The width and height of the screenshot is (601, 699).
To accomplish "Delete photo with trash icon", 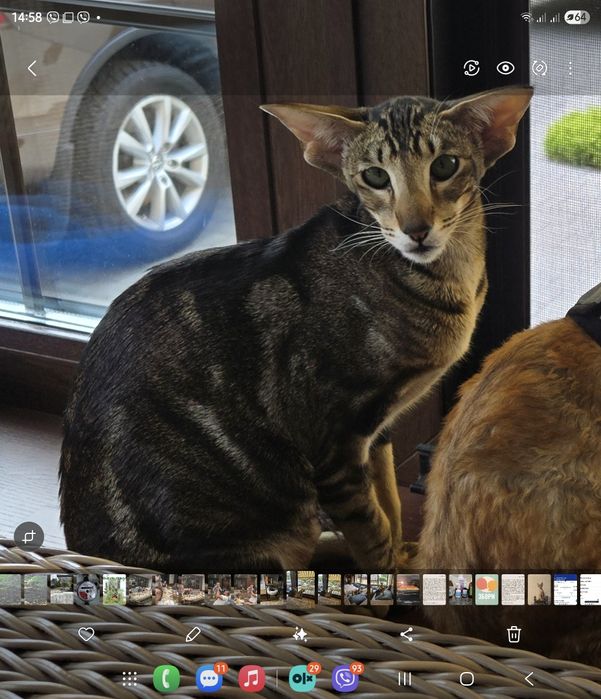I will coord(514,634).
